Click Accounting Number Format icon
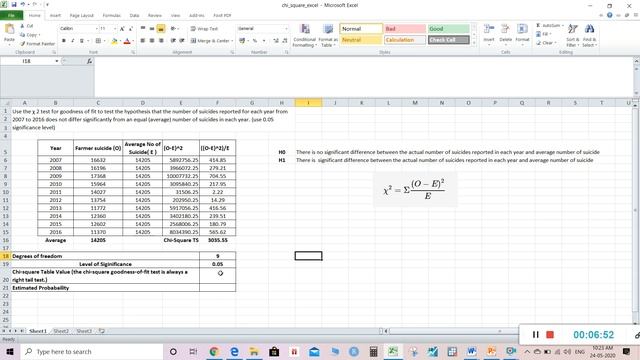This screenshot has width=640, height=360. coord(242,40)
